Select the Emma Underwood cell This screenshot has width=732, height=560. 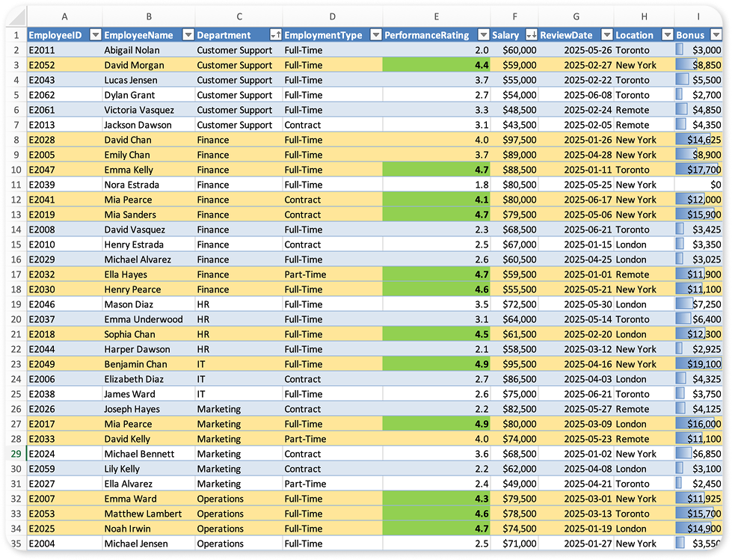click(x=149, y=319)
